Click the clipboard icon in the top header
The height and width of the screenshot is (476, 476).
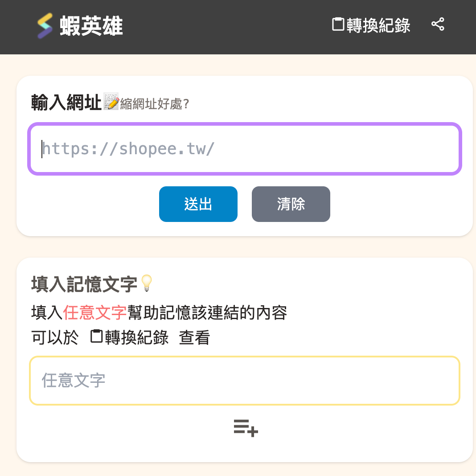click(x=338, y=24)
